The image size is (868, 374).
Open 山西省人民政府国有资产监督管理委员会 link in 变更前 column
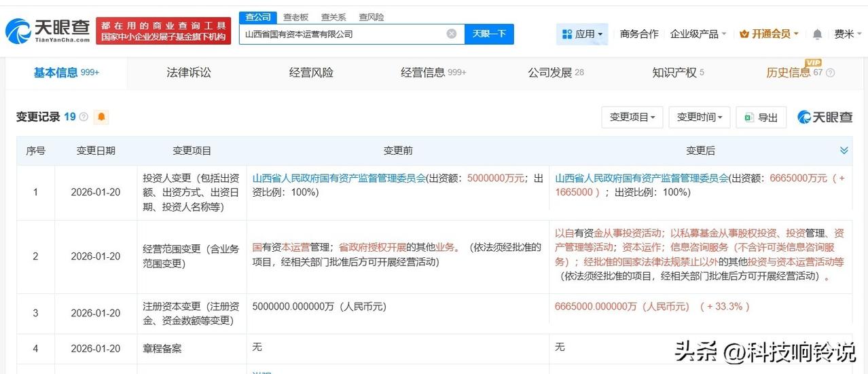[339, 178]
